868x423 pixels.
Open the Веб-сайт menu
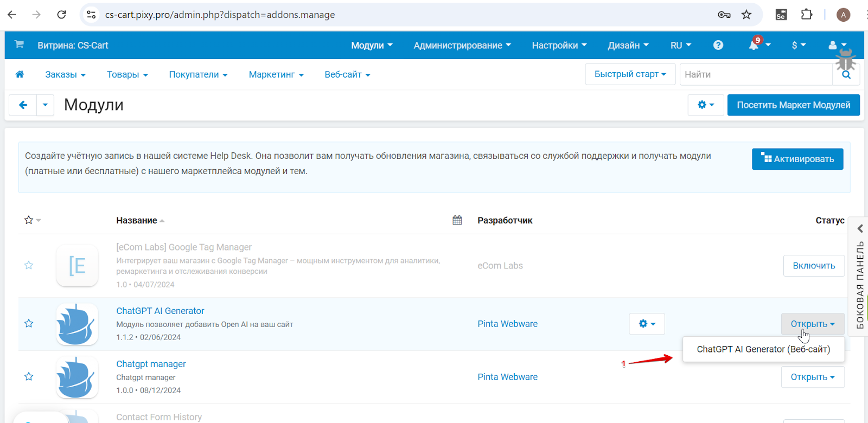tap(347, 75)
